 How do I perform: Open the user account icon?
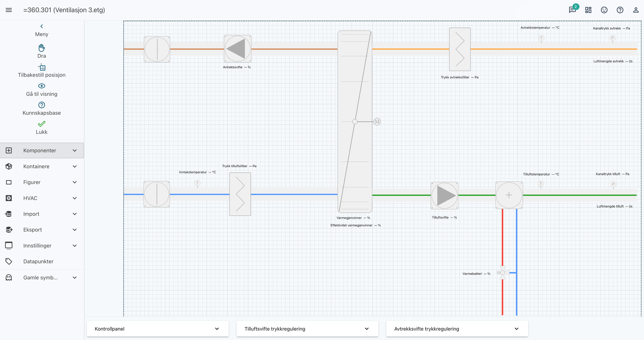point(635,10)
